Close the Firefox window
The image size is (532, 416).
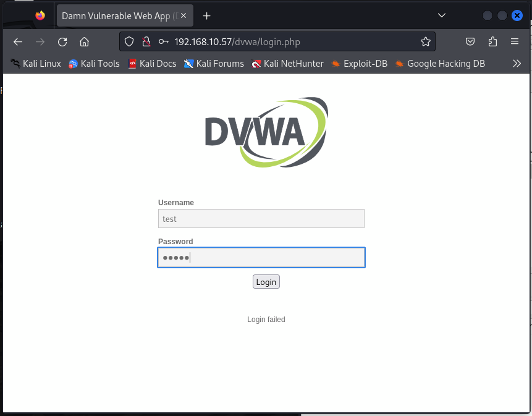517,15
